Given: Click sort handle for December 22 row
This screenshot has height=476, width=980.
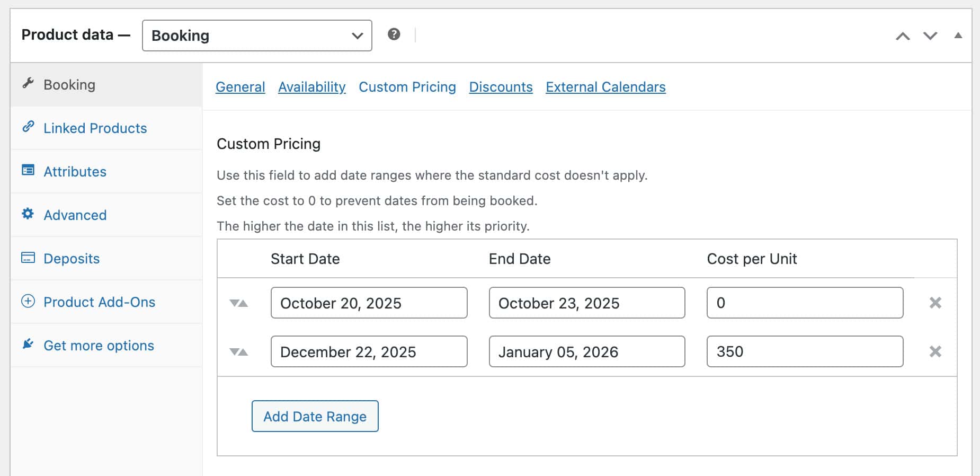Looking at the screenshot, I should (x=238, y=352).
